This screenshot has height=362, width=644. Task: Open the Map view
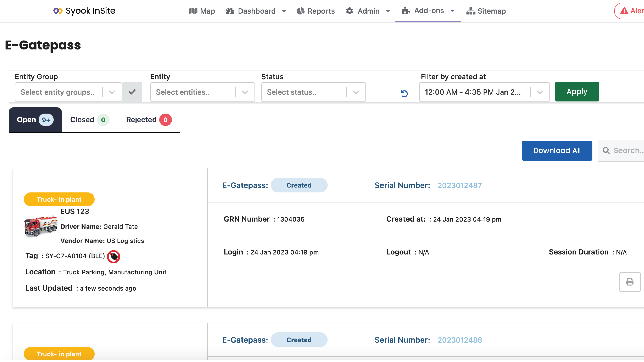[202, 11]
